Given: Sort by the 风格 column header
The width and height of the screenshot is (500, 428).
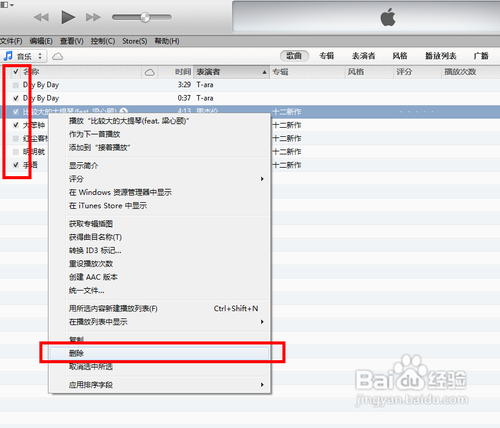Looking at the screenshot, I should [x=369, y=72].
